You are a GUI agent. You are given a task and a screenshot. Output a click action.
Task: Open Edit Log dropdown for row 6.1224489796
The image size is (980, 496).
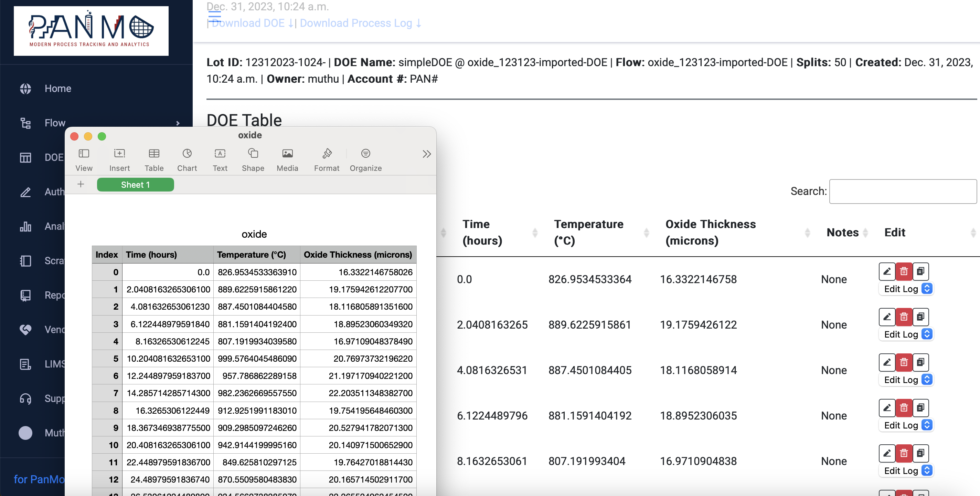[x=907, y=425]
